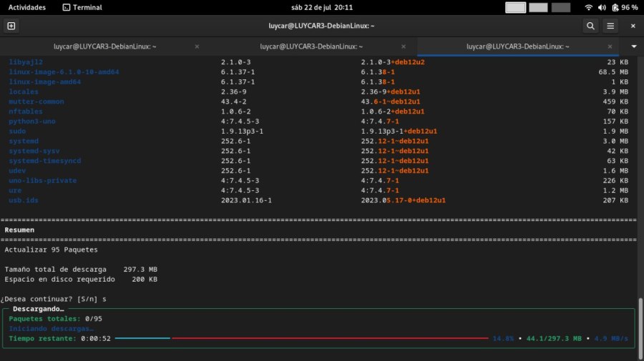
Task: Expand the tab list dropdown arrow
Action: 633,46
